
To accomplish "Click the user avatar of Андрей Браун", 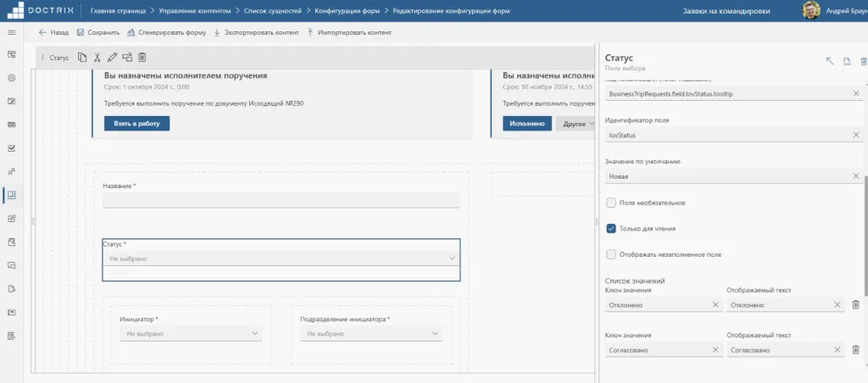I will coord(811,10).
